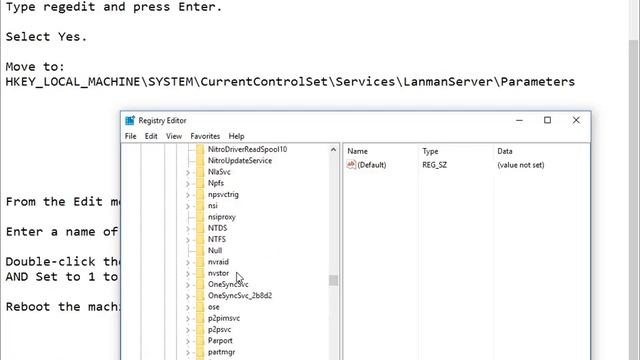The height and width of the screenshot is (360, 640).
Task: Expand the NlaSvc key
Action: click(x=188, y=173)
